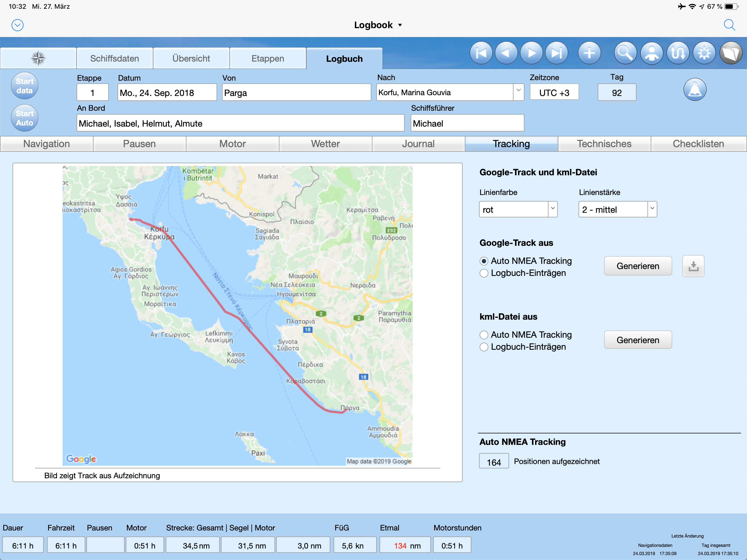
Task: Click the Etmal value 134 nm
Action: (x=405, y=545)
